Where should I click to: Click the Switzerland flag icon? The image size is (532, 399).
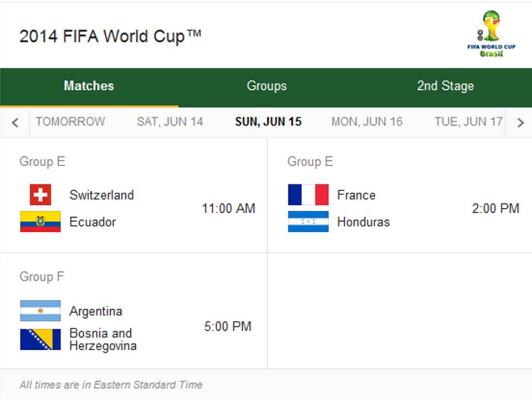[x=40, y=195]
